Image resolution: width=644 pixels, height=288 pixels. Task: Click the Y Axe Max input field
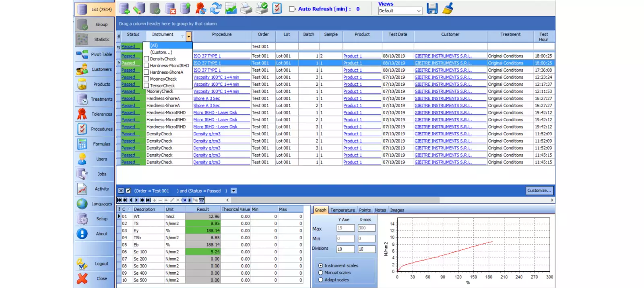click(x=345, y=228)
